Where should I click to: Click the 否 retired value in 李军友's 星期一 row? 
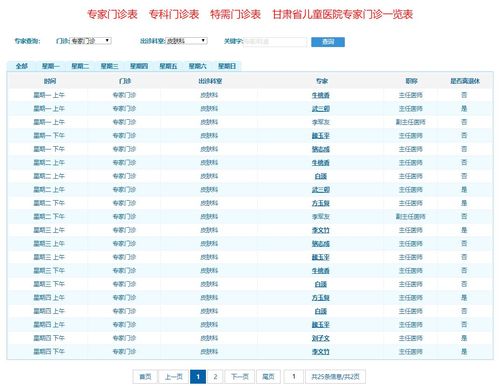coord(464,122)
